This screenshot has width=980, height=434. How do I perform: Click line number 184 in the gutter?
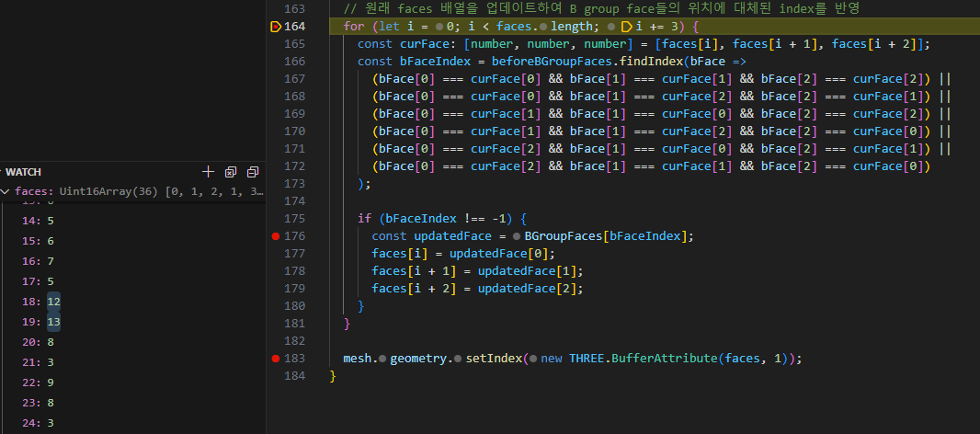[x=294, y=376]
